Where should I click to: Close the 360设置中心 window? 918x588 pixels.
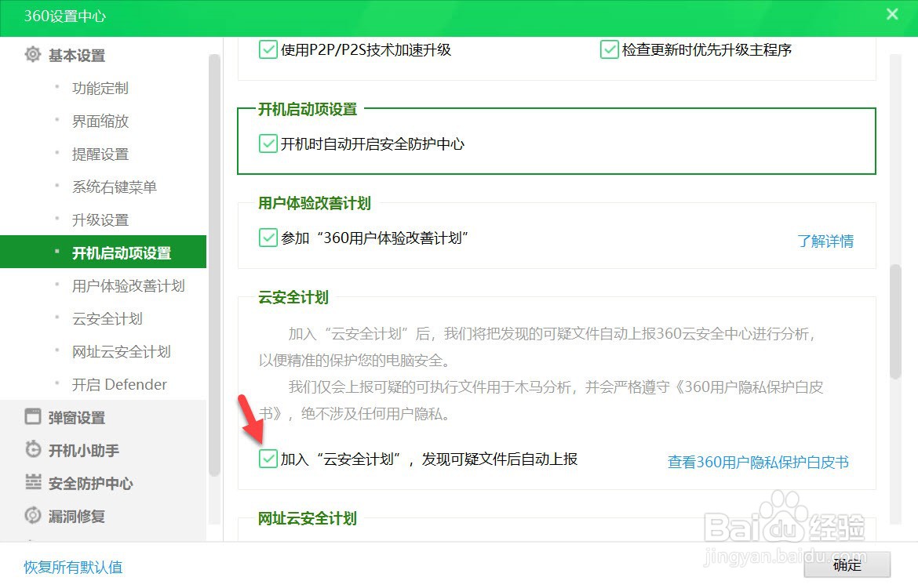point(891,15)
